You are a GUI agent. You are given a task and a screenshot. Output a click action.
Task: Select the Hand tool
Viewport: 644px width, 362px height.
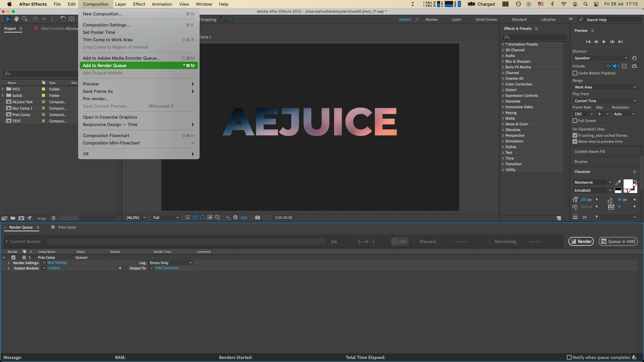(x=16, y=19)
